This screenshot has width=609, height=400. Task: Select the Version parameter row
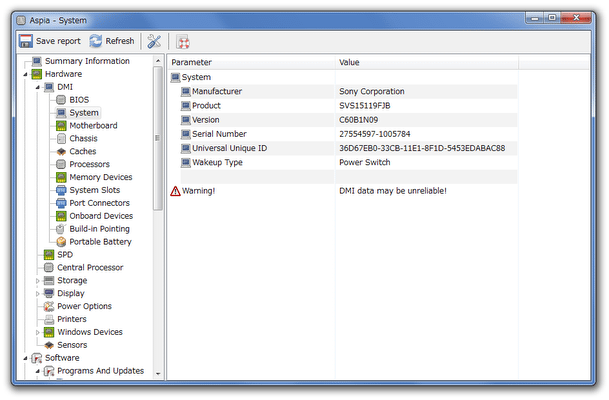(348, 120)
